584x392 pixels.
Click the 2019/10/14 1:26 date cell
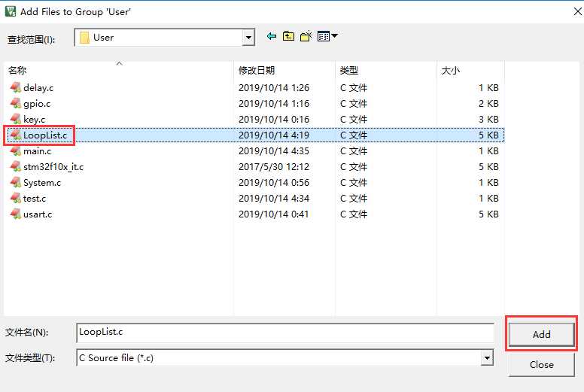tap(274, 88)
